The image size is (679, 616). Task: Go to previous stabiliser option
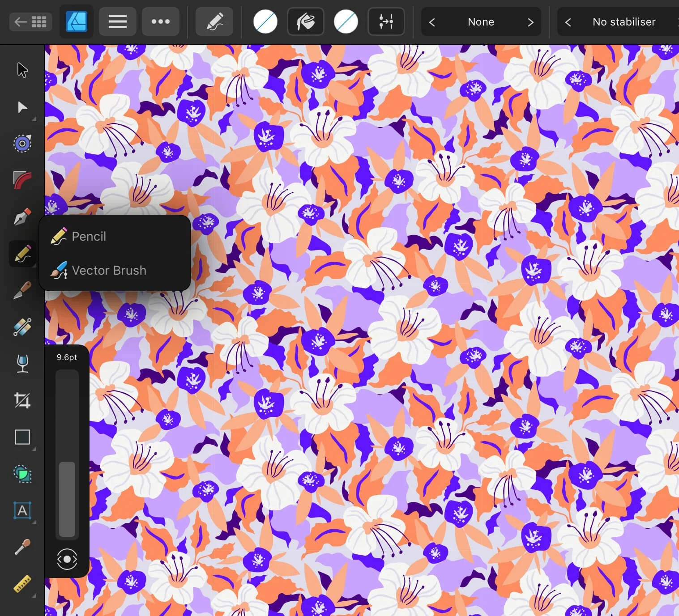tap(568, 22)
